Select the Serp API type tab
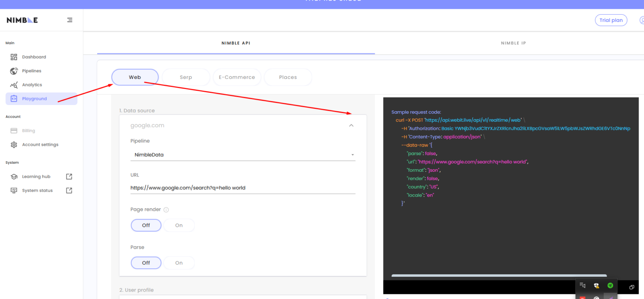This screenshot has height=299, width=644. click(186, 77)
